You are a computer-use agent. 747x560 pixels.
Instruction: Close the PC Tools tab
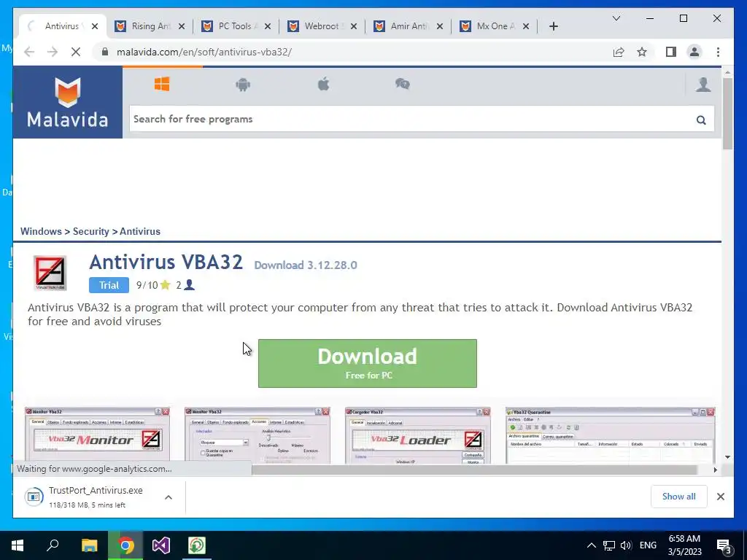[268, 26]
